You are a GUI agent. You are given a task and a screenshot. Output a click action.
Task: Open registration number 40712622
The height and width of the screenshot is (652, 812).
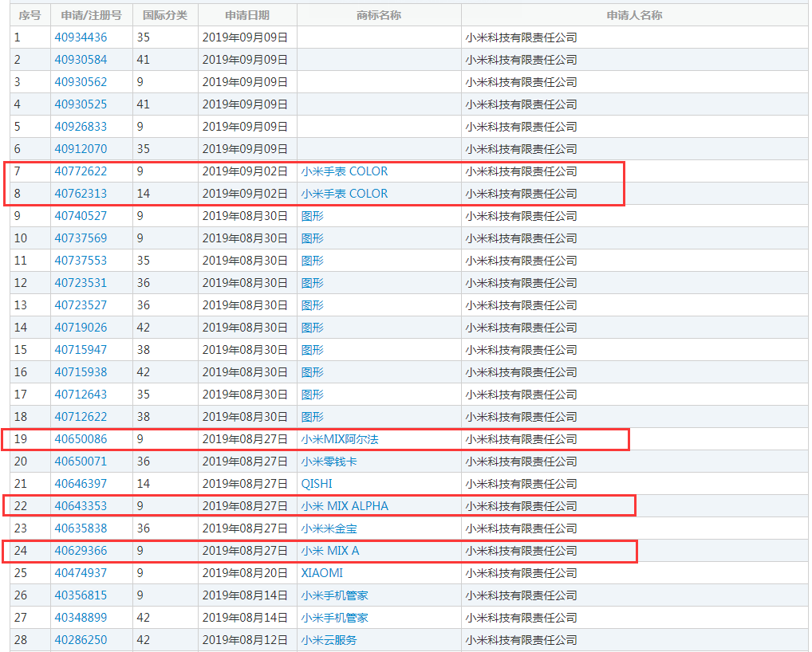(x=81, y=417)
